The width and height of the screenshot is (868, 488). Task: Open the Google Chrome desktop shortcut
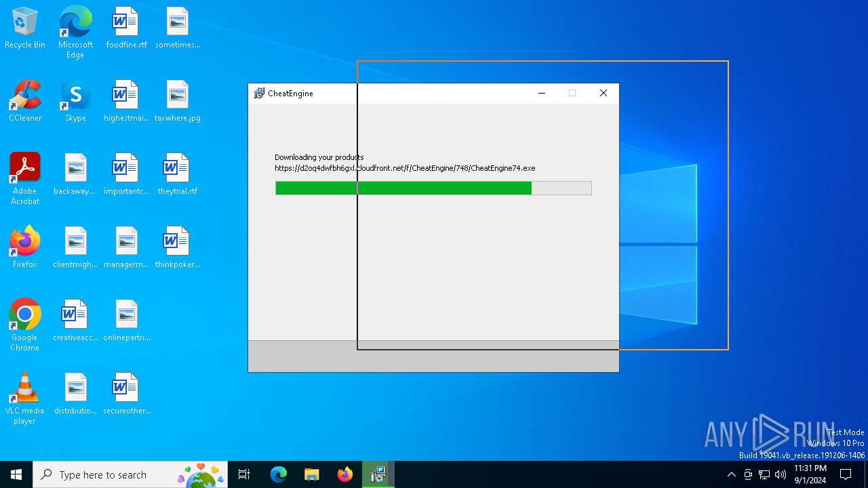pyautogui.click(x=25, y=325)
